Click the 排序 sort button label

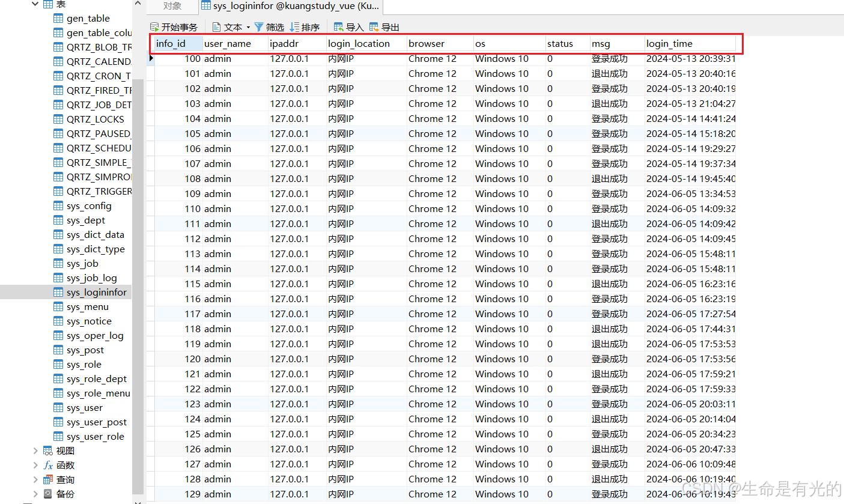pos(311,27)
